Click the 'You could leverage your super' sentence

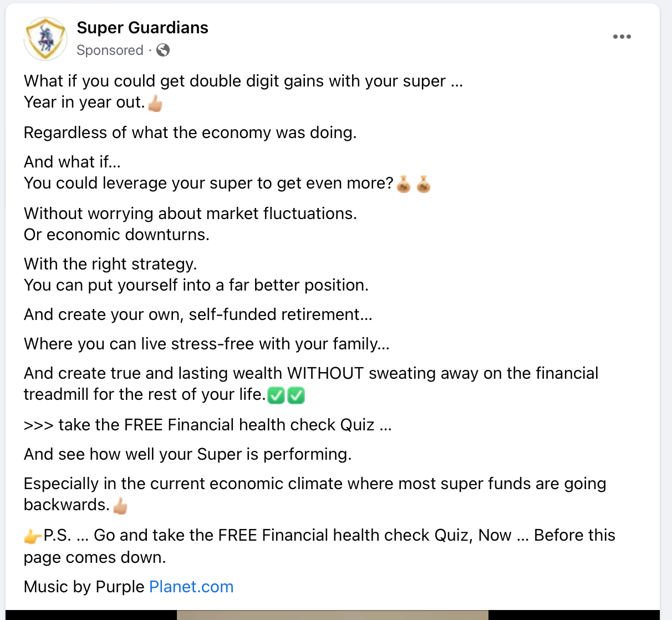pyautogui.click(x=208, y=183)
